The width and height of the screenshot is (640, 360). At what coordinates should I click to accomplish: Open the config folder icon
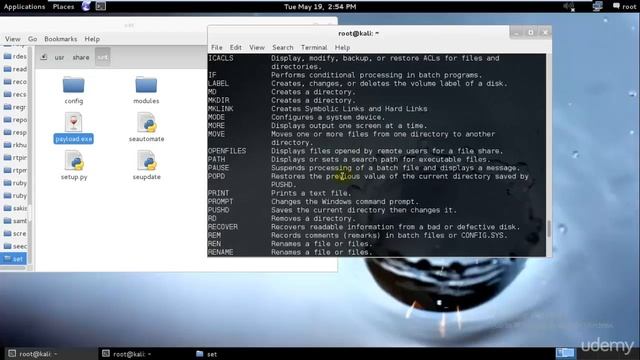tap(73, 85)
